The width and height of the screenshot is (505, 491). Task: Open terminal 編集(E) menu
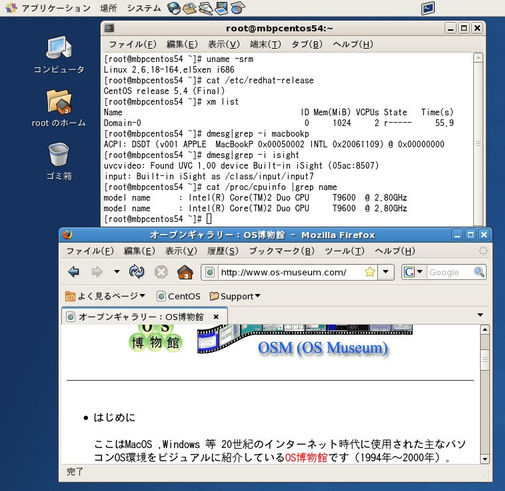point(182,44)
